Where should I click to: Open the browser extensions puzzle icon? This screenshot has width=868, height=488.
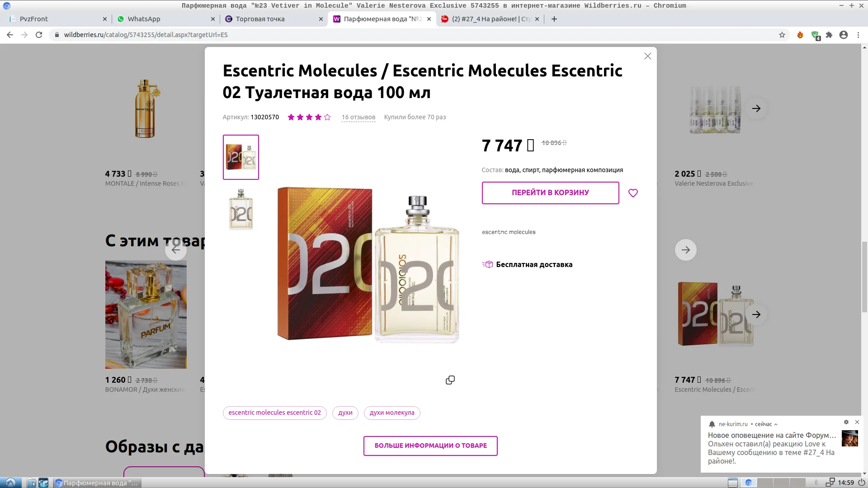(829, 35)
